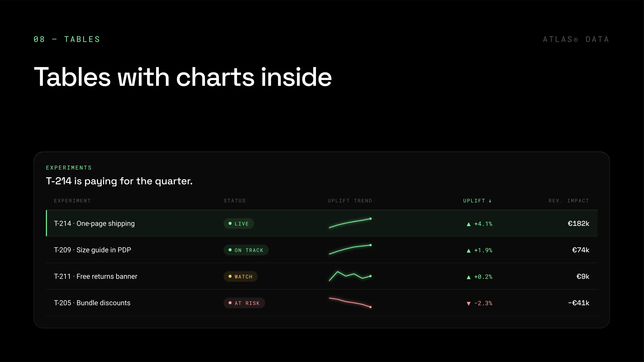This screenshot has height=362, width=644.
Task: Click the AT RISK status badge
Action: 244,303
